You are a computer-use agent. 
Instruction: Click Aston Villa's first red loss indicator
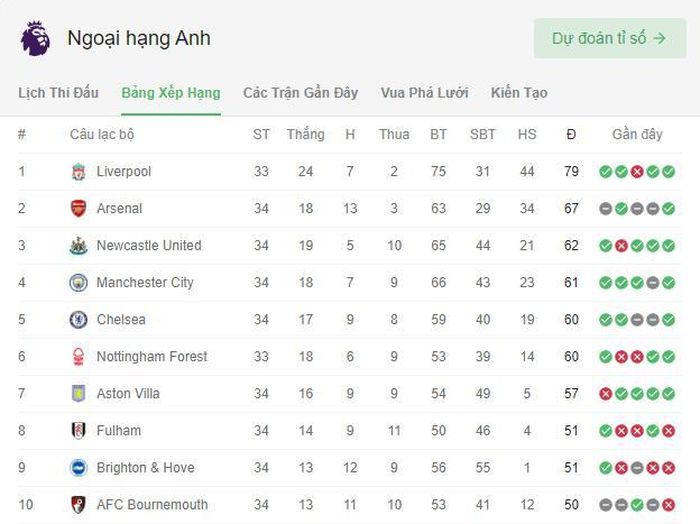(605, 394)
